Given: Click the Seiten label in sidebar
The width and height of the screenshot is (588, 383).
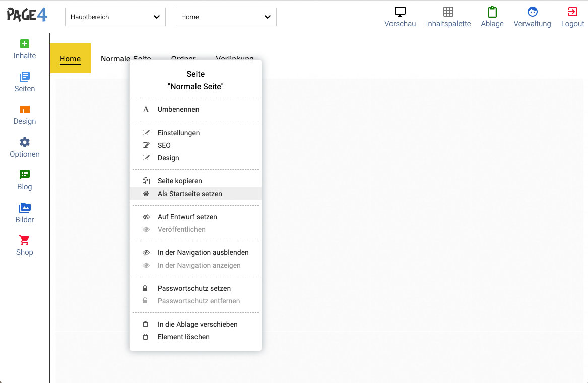Looking at the screenshot, I should [24, 89].
